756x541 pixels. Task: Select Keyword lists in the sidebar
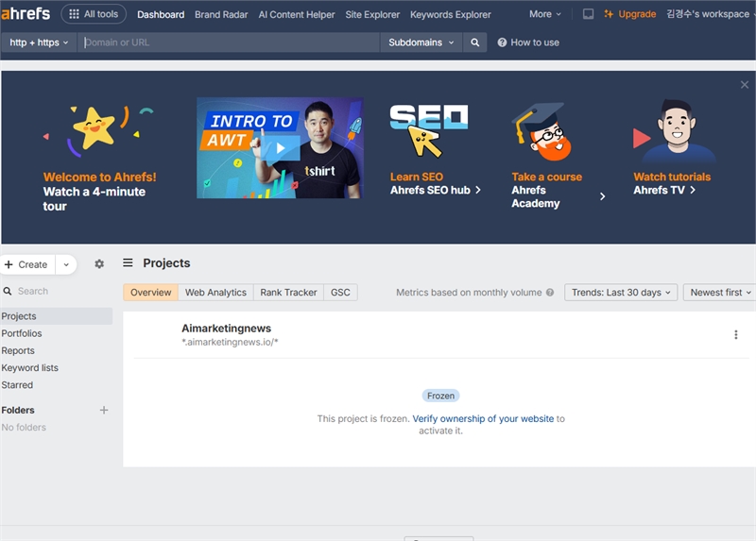click(x=30, y=368)
